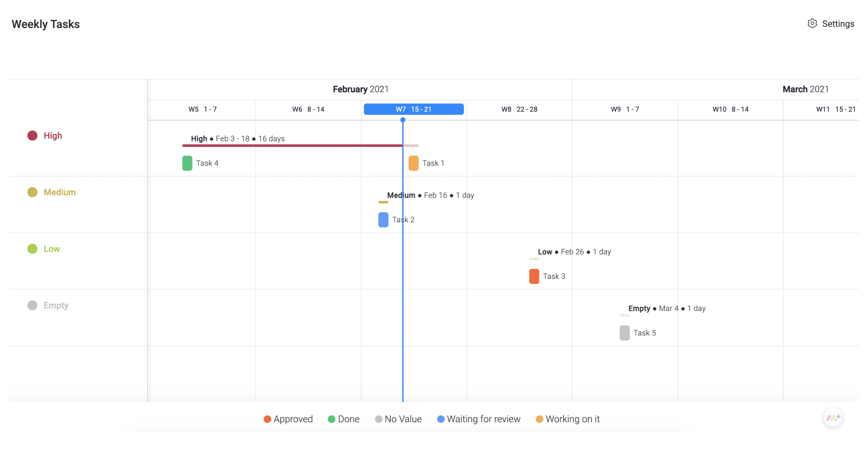Select highlighted week W7 15-21

coord(414,109)
